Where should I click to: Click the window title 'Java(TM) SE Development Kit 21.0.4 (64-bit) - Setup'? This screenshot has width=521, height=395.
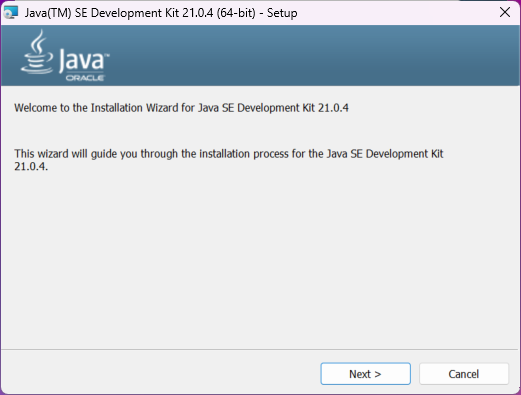(161, 13)
